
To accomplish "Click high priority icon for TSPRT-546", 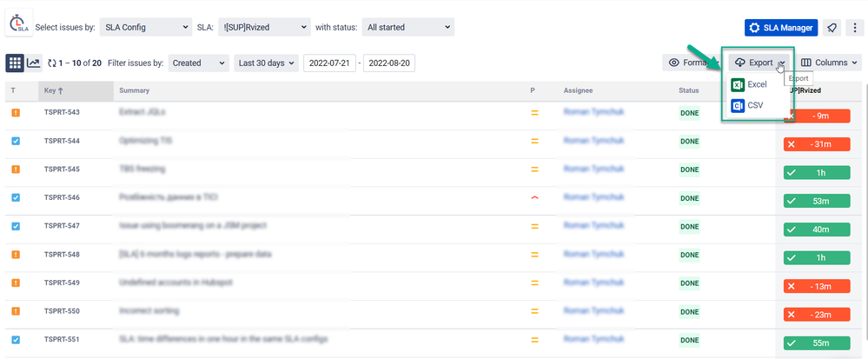I will (x=534, y=198).
